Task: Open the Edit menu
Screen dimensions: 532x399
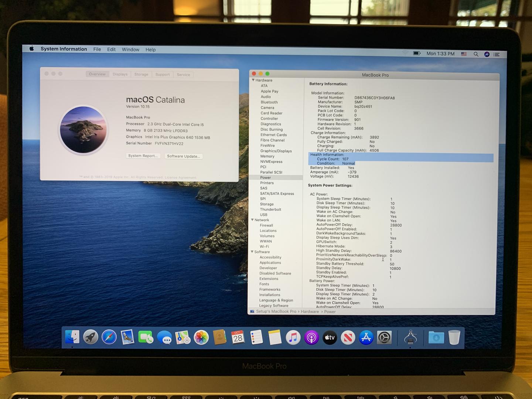Action: pyautogui.click(x=112, y=49)
